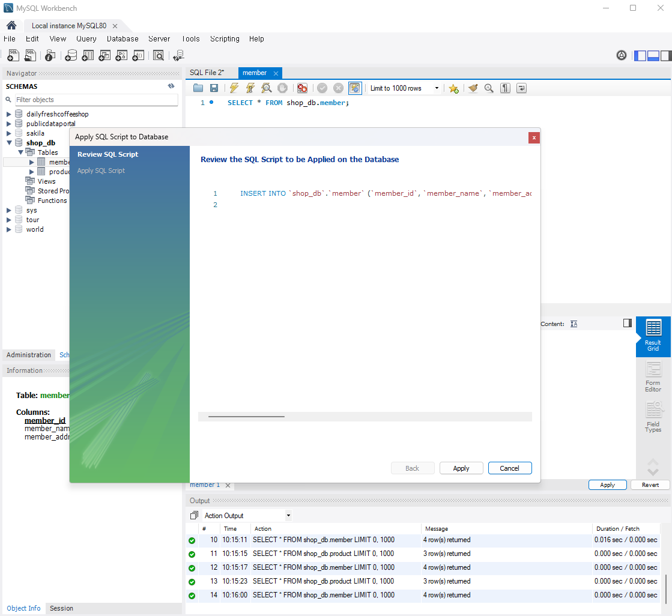This screenshot has width=672, height=616.
Task: Toggle the left sidebar panel visibility
Action: tap(640, 56)
